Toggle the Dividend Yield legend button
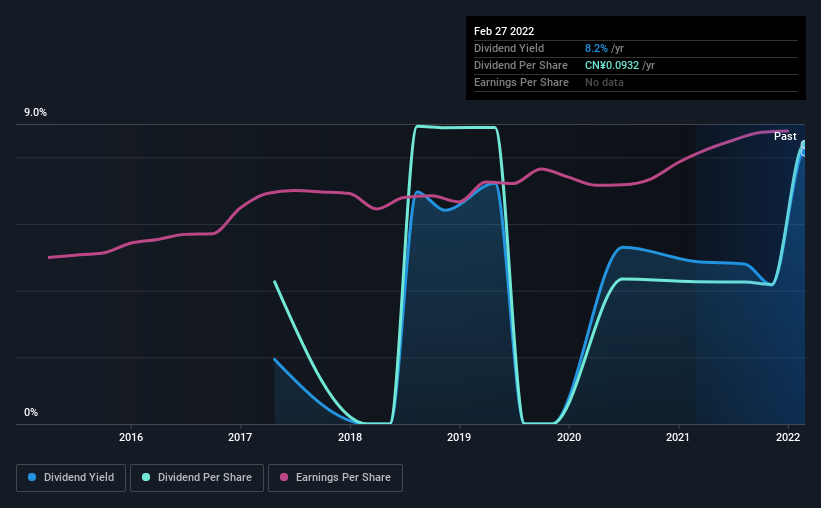 pyautogui.click(x=71, y=478)
